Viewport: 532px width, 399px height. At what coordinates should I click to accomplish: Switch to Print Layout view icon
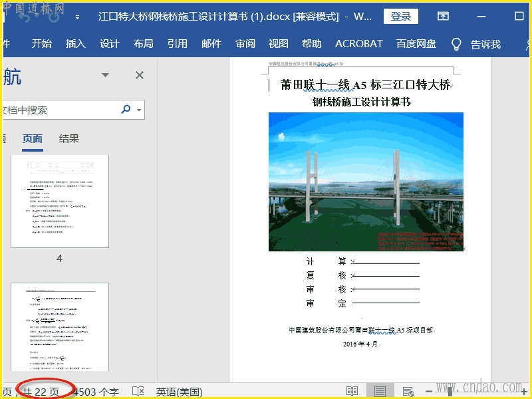point(380,391)
